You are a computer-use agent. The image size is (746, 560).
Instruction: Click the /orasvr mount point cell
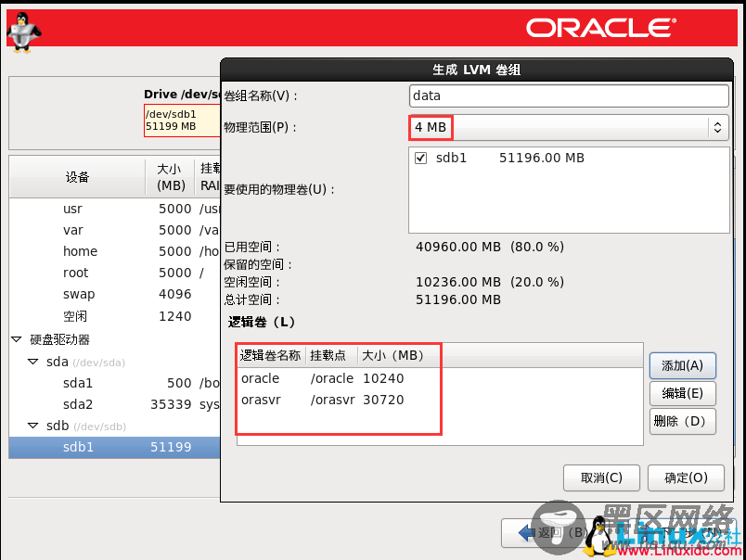332,400
